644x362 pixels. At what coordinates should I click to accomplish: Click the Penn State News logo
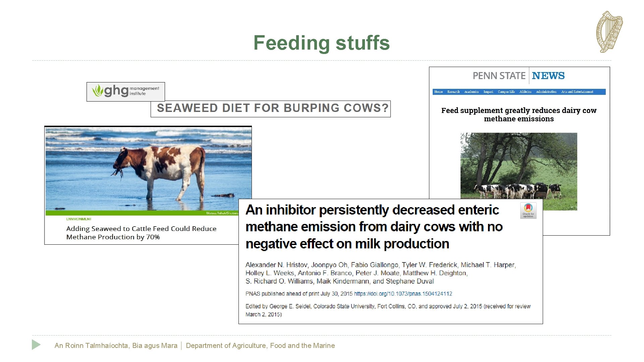pos(519,76)
